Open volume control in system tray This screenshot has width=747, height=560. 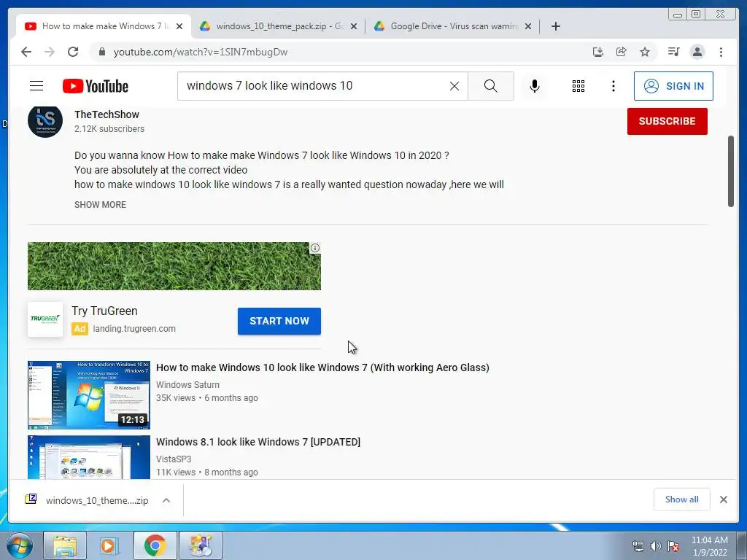656,546
